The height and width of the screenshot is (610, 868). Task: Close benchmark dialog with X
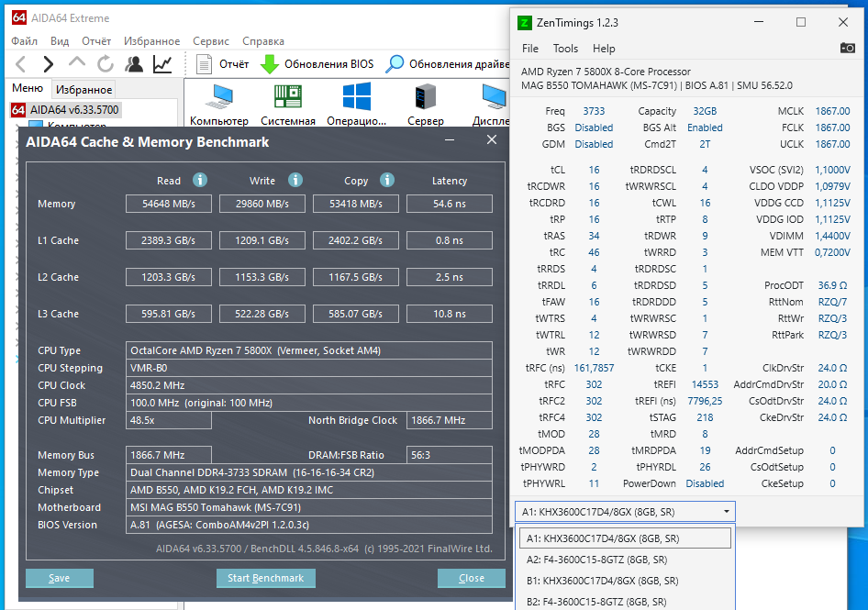pyautogui.click(x=492, y=140)
